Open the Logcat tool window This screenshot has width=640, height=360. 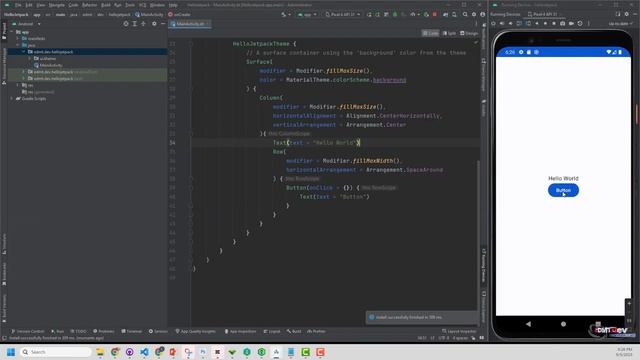(x=272, y=331)
